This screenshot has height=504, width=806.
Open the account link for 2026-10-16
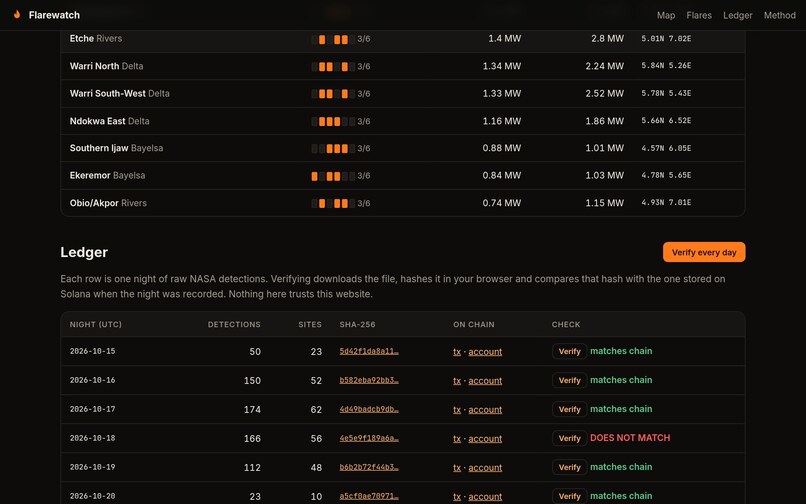tap(485, 381)
